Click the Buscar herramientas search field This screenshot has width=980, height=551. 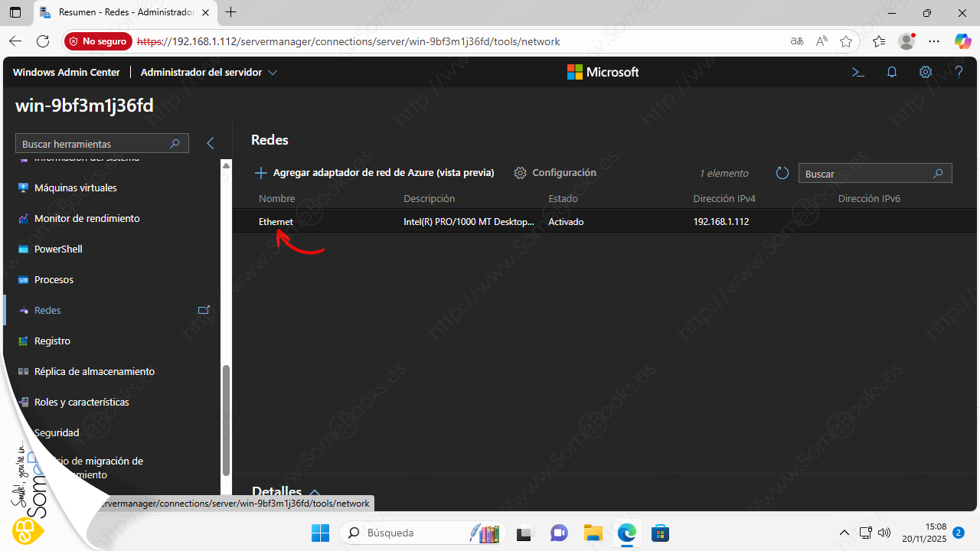pyautogui.click(x=93, y=144)
